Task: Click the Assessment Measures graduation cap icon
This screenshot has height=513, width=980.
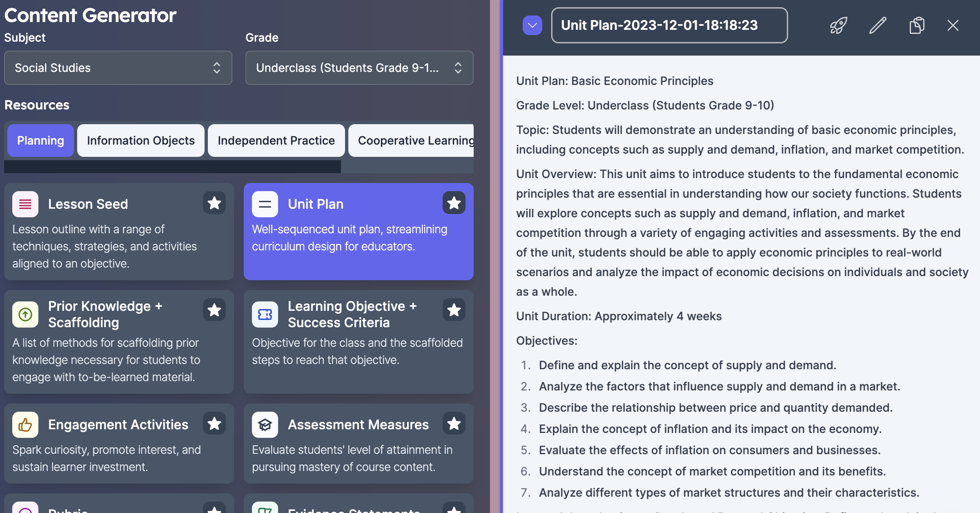Action: (x=265, y=424)
